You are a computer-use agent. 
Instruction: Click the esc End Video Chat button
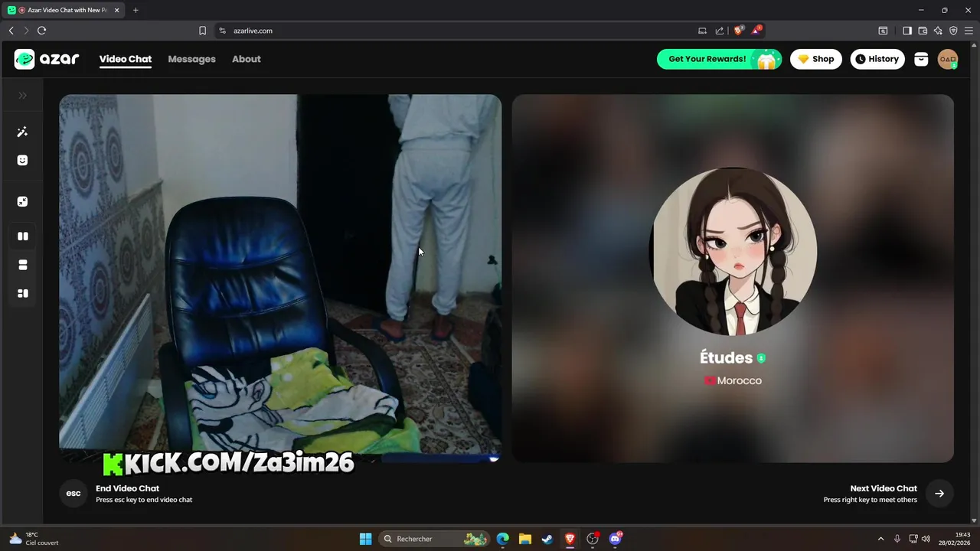(x=73, y=494)
